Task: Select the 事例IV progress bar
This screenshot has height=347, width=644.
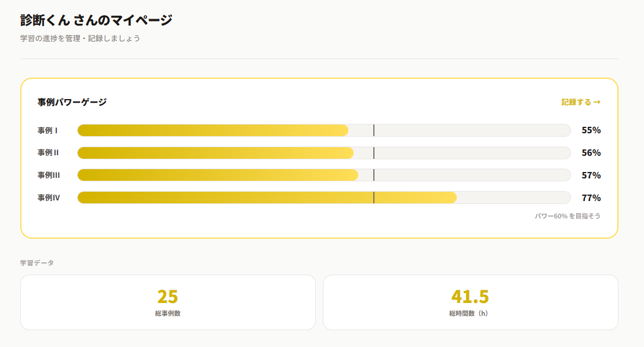Action: point(324,198)
